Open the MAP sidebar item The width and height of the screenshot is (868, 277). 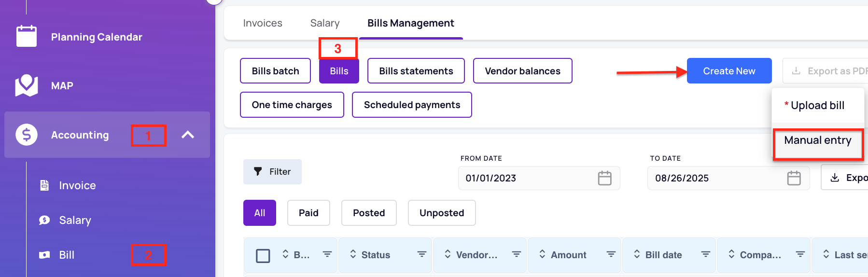point(62,85)
